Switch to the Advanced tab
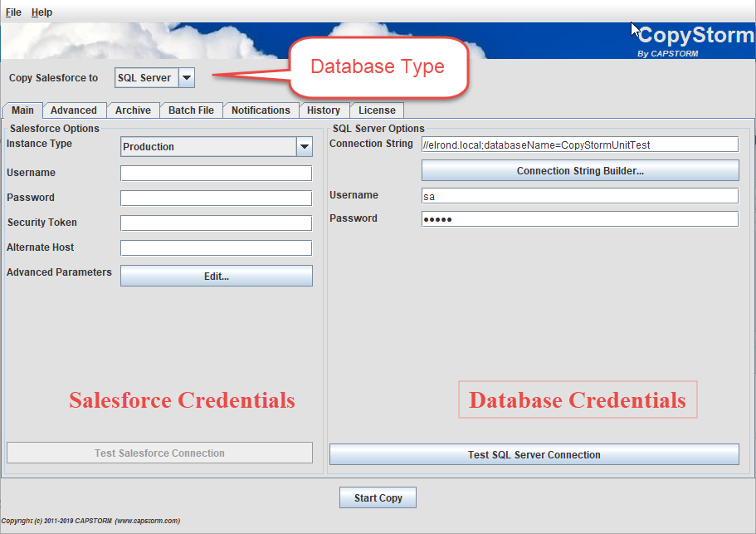756x534 pixels. [74, 110]
